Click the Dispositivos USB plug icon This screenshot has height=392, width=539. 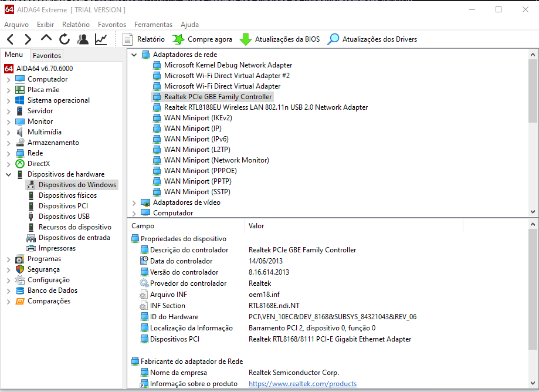coord(31,217)
